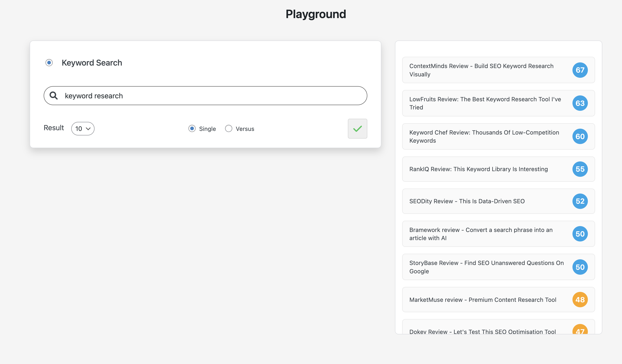Choose the Single mode radio button
The height and width of the screenshot is (364, 622).
pyautogui.click(x=192, y=129)
